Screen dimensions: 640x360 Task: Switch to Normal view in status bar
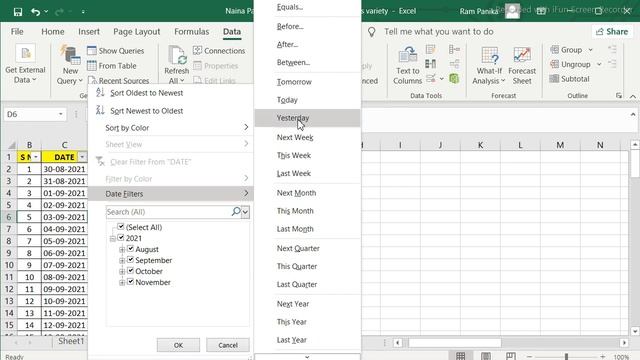(460, 356)
